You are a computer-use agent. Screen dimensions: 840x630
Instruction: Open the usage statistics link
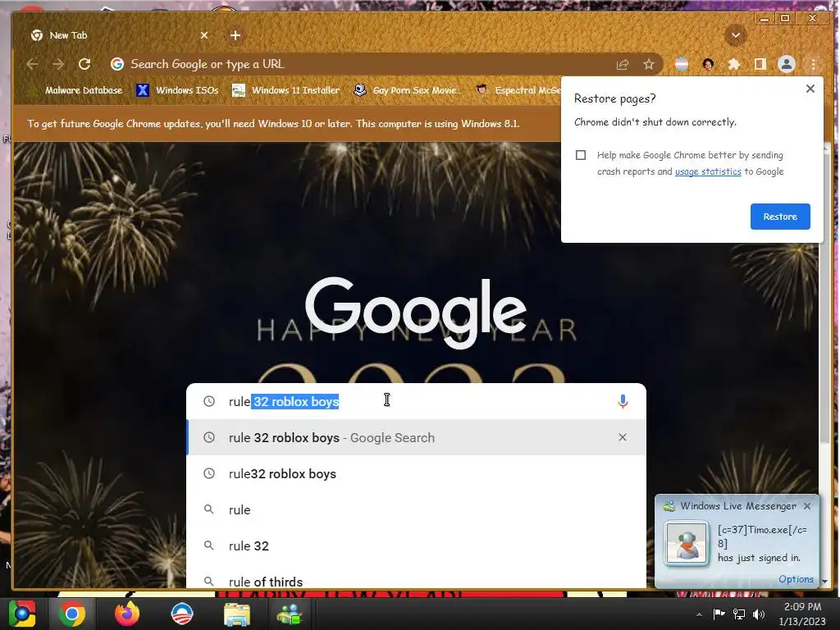[708, 171]
